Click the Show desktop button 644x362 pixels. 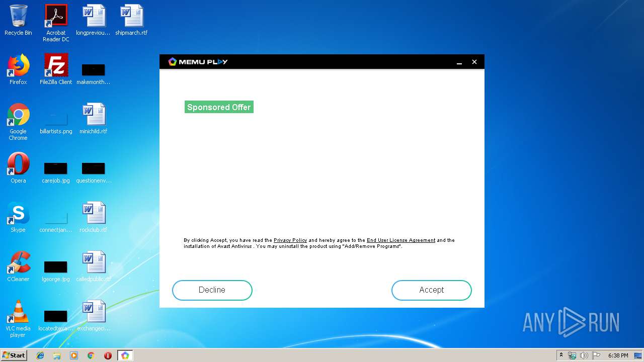point(638,355)
